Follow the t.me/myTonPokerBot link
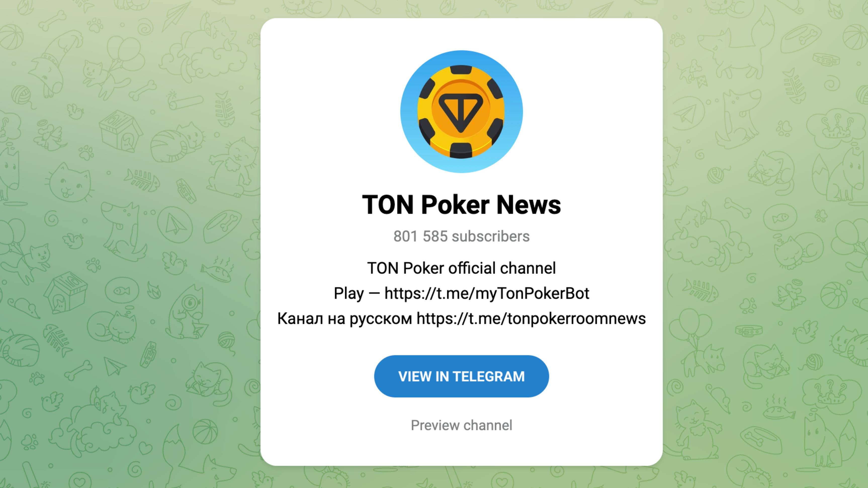This screenshot has height=488, width=868. point(487,293)
